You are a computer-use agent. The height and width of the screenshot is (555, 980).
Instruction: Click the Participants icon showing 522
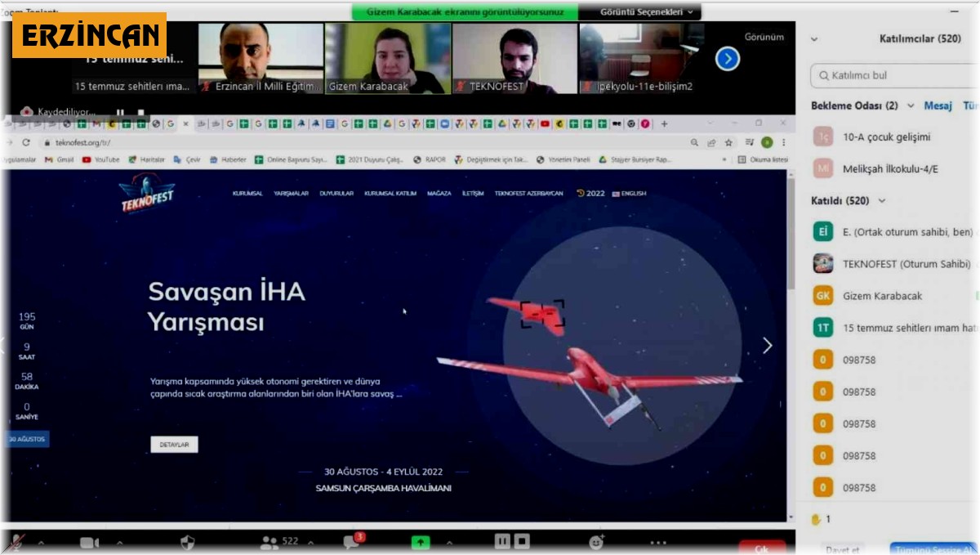coord(269,542)
